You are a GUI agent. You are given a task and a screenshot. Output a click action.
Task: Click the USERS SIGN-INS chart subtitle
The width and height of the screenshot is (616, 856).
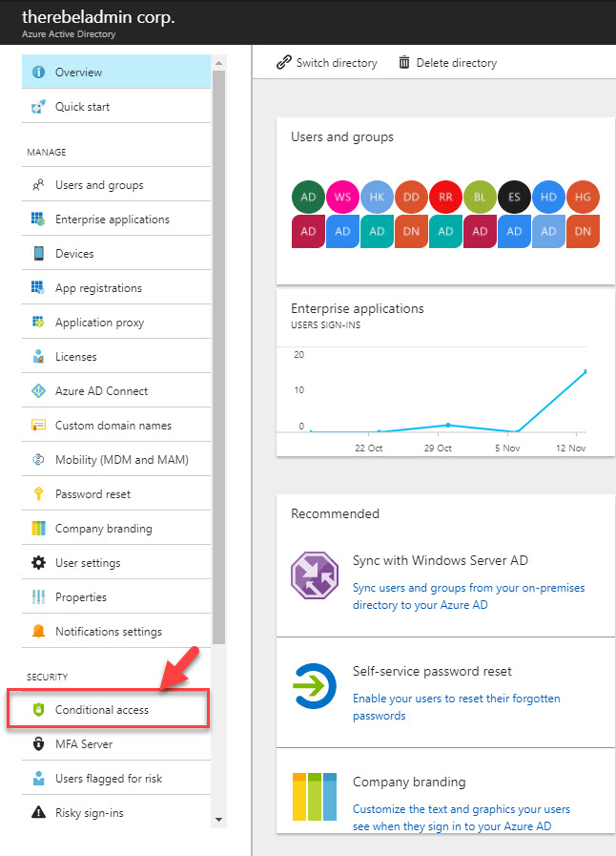[x=326, y=324]
